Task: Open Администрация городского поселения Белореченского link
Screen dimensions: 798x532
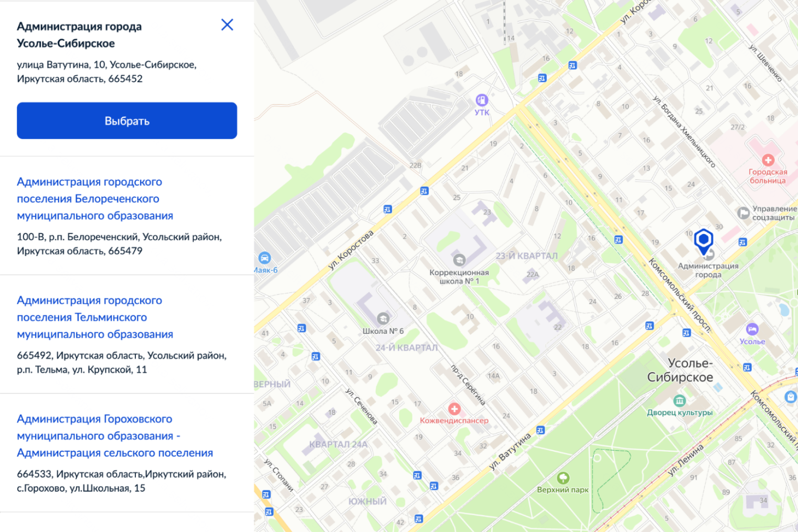Action: coord(95,199)
